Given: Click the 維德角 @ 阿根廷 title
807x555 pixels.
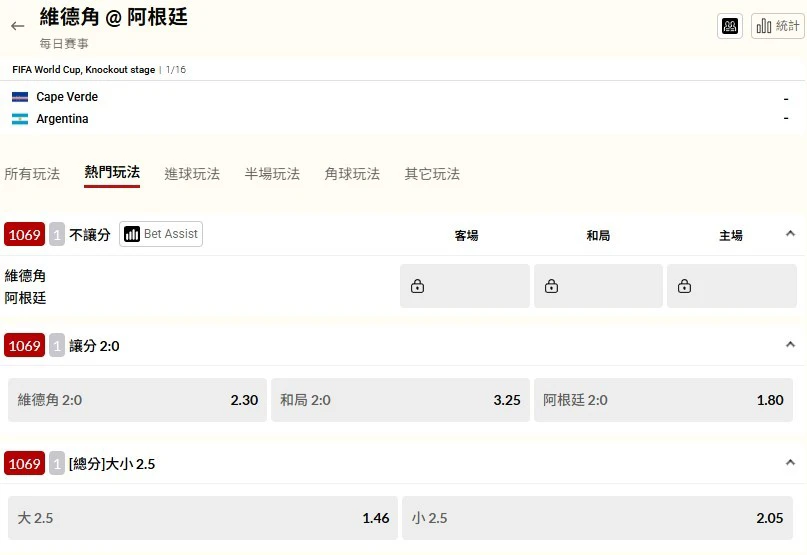Looking at the screenshot, I should click(114, 17).
